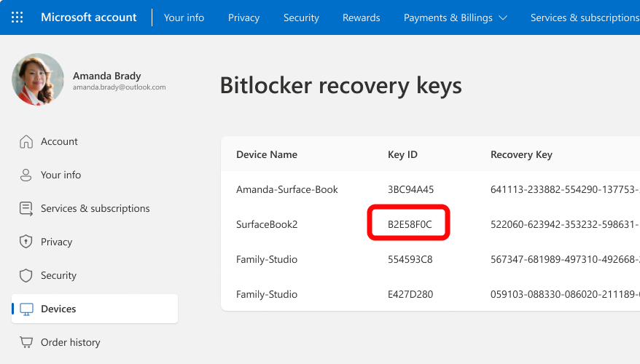Image resolution: width=640 pixels, height=364 pixels.
Task: Click the Services & subscriptions sidebar icon
Action: tap(26, 209)
